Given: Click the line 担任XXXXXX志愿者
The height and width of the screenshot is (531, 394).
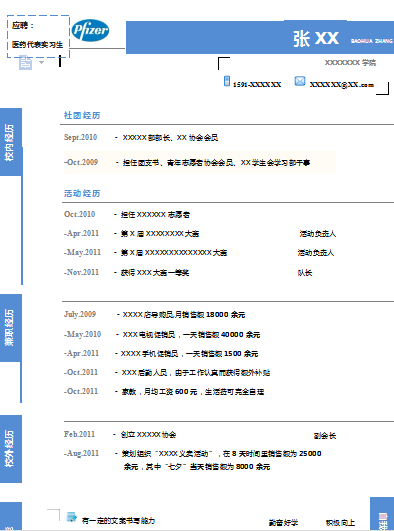Looking at the screenshot, I should point(155,215).
